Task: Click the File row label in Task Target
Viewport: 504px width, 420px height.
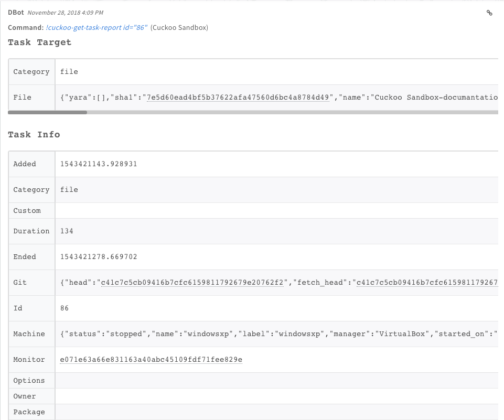Action: click(23, 98)
